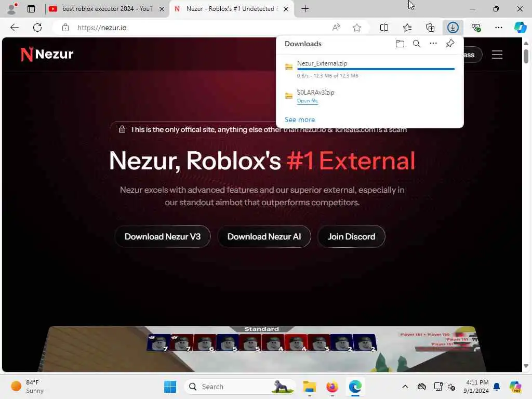The image size is (532, 399).
Task: Open Copilot preview in taskbar
Action: [515, 387]
